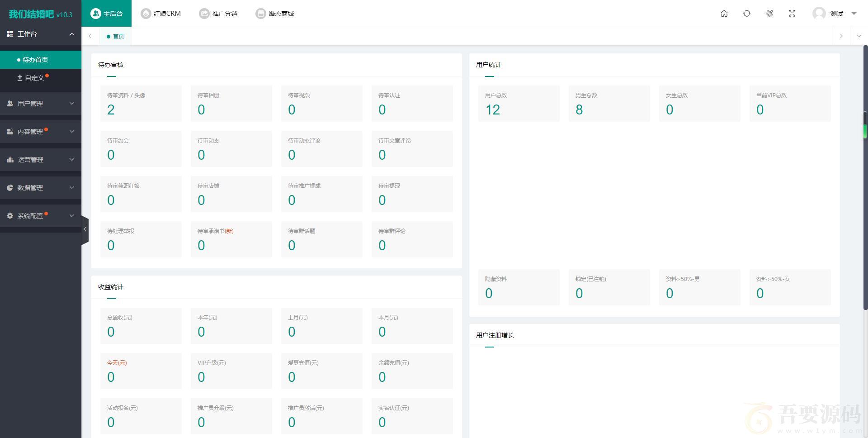Click the 自定义 add icon

pos(20,78)
